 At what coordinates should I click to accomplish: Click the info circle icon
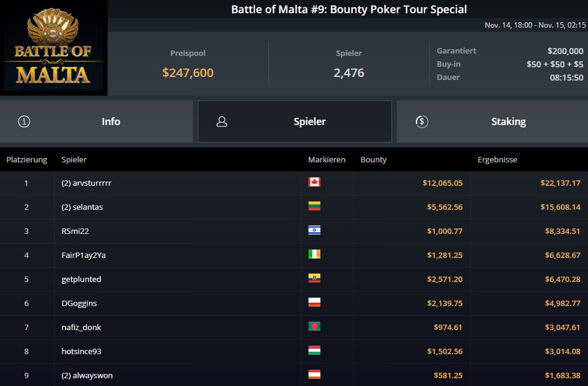(x=24, y=121)
